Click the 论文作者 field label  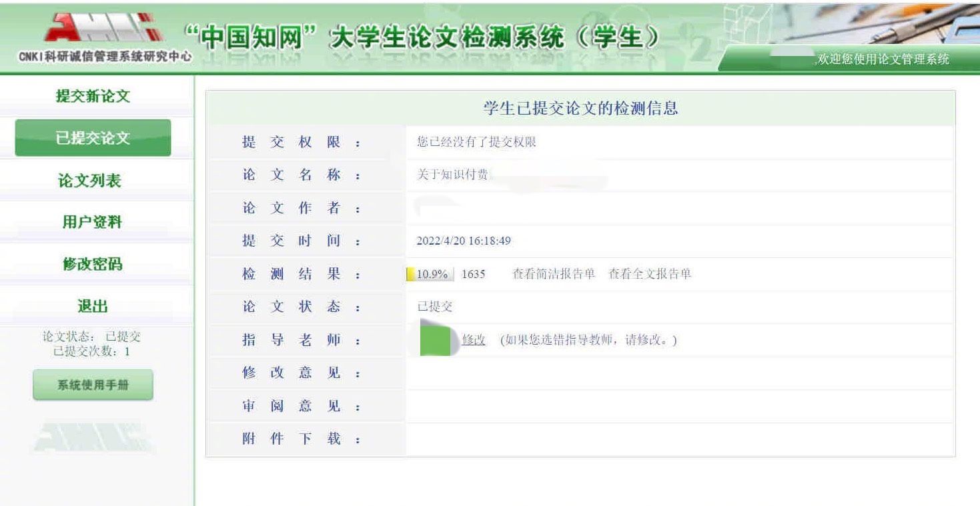coord(301,208)
